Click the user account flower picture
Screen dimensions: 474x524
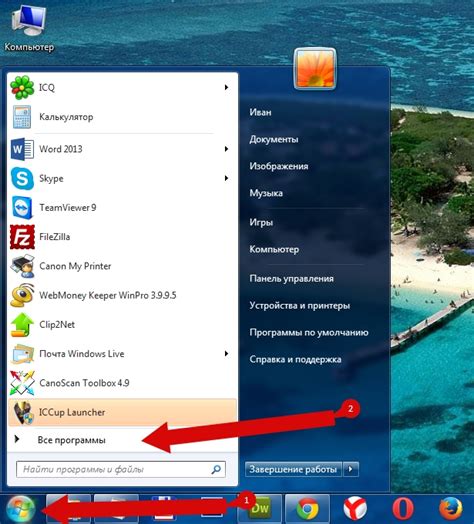coord(315,69)
